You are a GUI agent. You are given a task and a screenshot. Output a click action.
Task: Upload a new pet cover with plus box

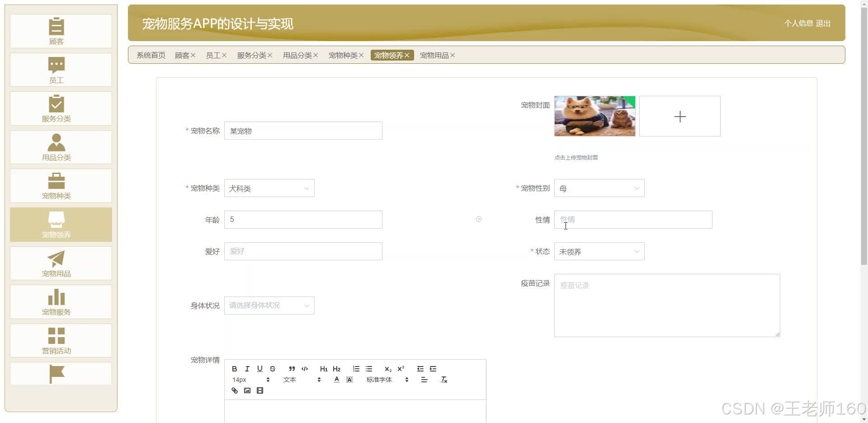pyautogui.click(x=680, y=116)
